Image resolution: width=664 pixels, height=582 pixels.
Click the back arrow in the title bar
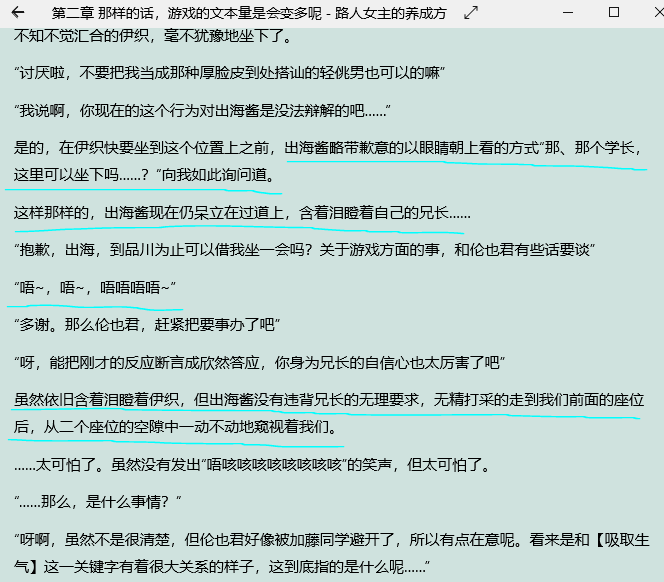pos(18,13)
